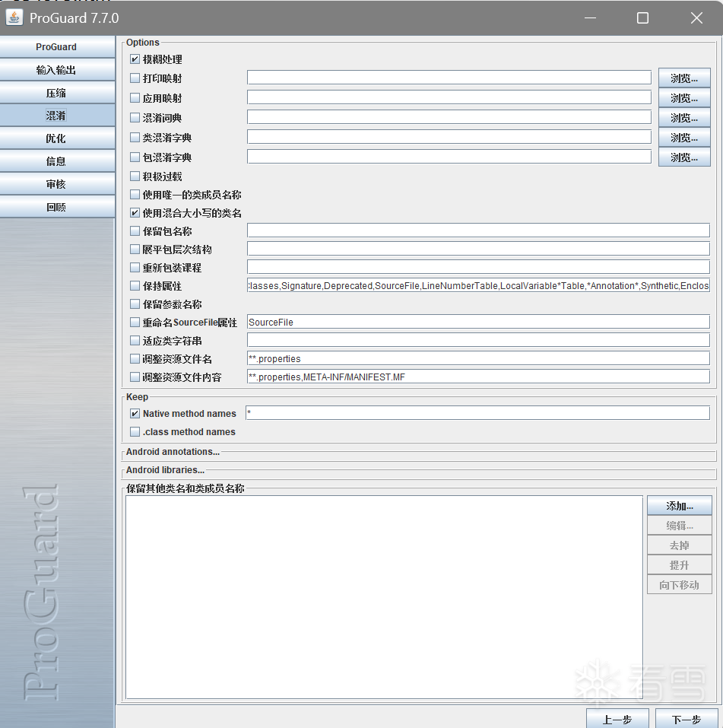Click the 重新包装课程 text field
This screenshot has height=728, width=723.
click(478, 267)
